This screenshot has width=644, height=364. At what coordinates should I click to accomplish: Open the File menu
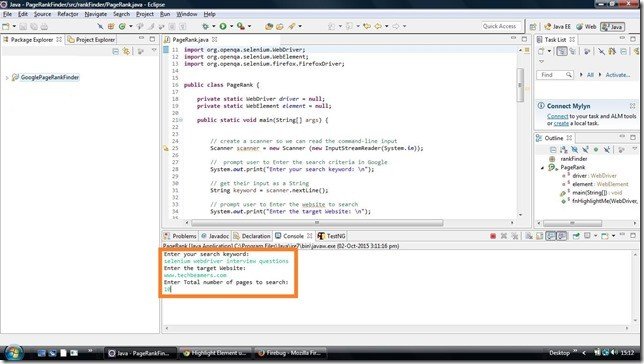7,14
